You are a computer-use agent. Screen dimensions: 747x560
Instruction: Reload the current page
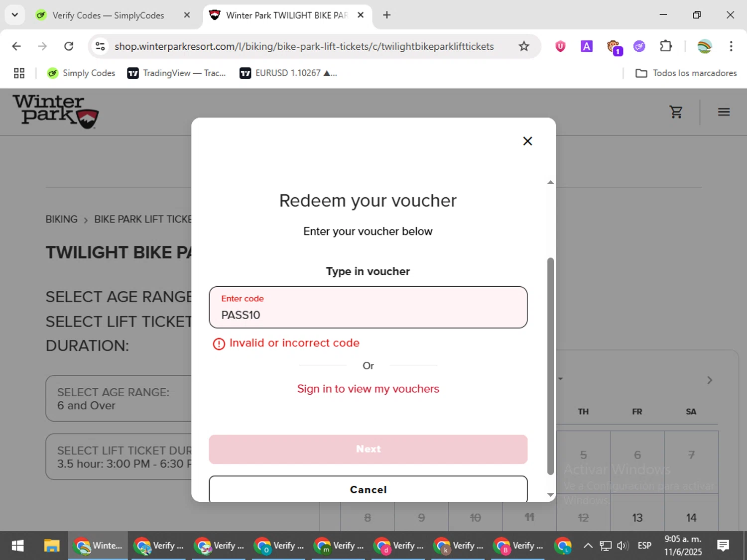tap(69, 46)
